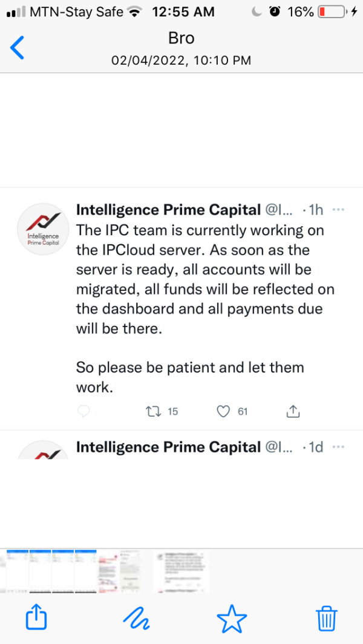Screen dimensions: 363x644
Task: Tap the "Bro" conversation title
Action: click(x=181, y=38)
